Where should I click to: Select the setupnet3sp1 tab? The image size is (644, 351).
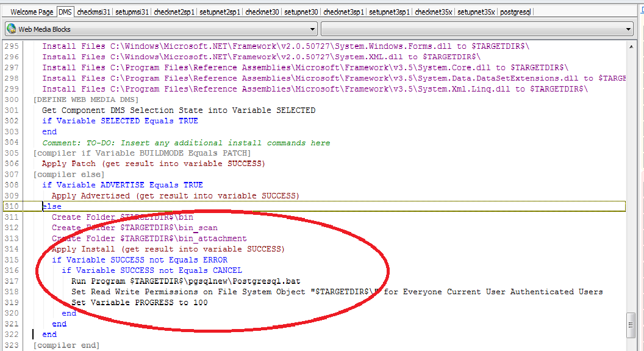(x=389, y=12)
